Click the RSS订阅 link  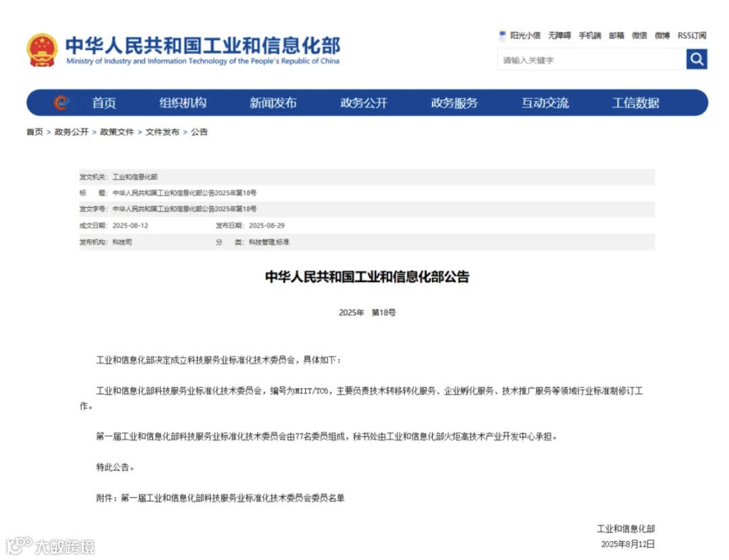pos(692,35)
